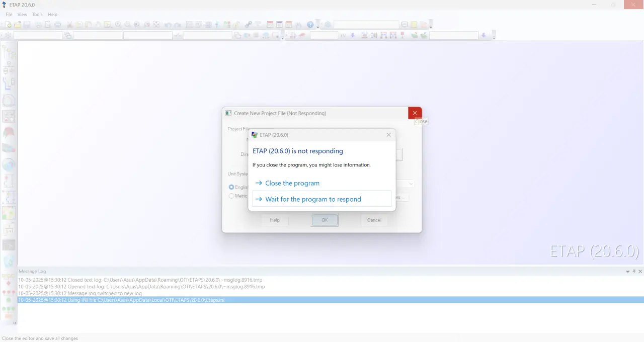
Task: Choose 'Close the program' in the not-responding dialog
Action: pyautogui.click(x=322, y=183)
